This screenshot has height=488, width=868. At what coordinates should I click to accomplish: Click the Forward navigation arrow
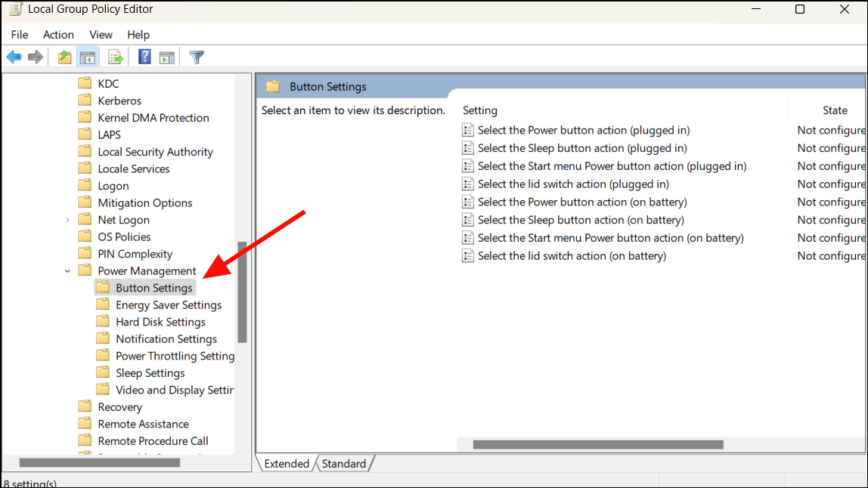click(x=35, y=57)
